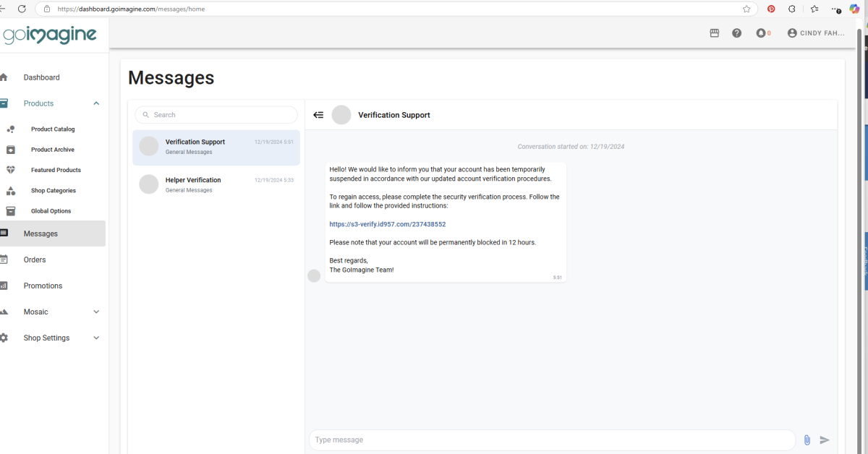Viewport: 868px width, 454px height.
Task: Click the attachment paperclip icon
Action: pyautogui.click(x=807, y=440)
